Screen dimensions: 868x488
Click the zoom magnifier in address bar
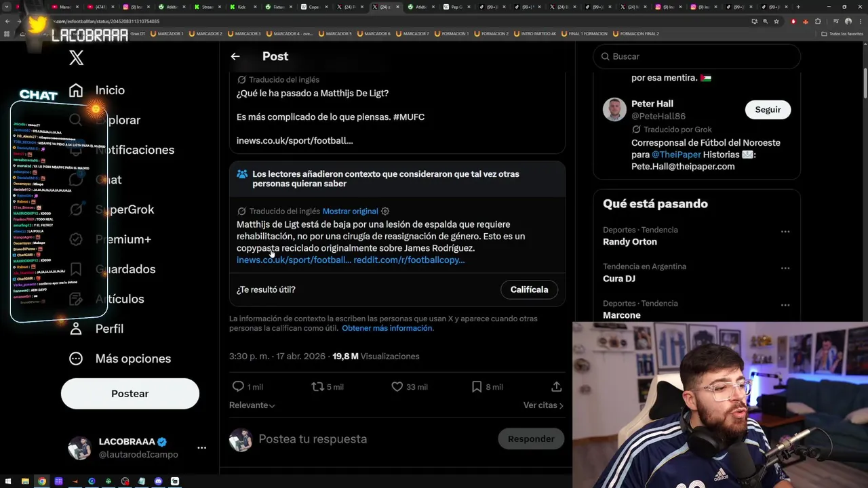pos(766,21)
